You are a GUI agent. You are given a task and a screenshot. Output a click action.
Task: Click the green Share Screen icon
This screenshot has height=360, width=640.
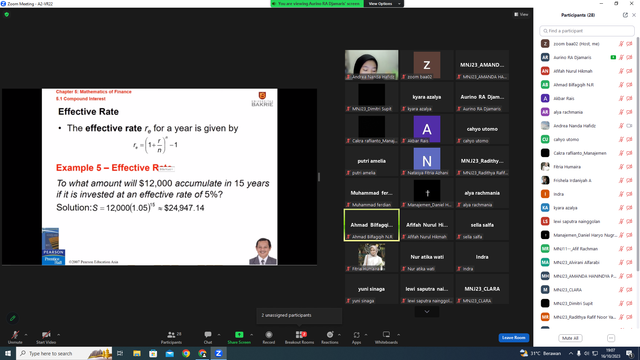point(239,335)
